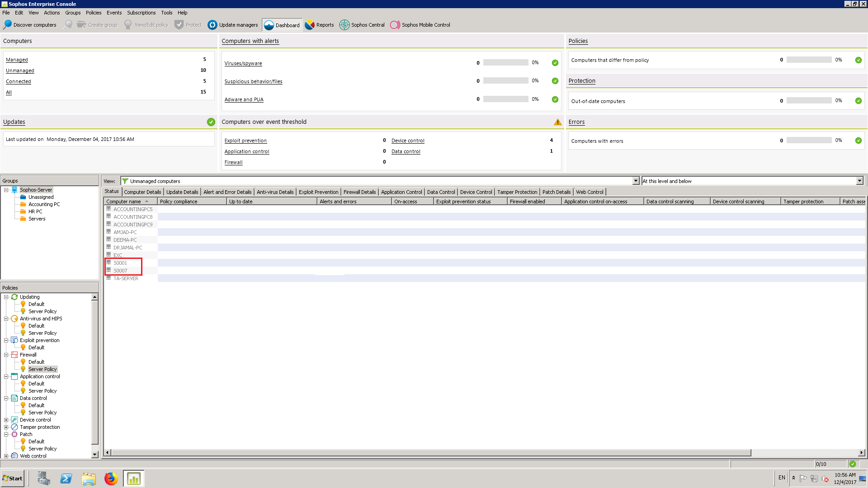
Task: Click the Patch policy type icon
Action: tap(14, 434)
